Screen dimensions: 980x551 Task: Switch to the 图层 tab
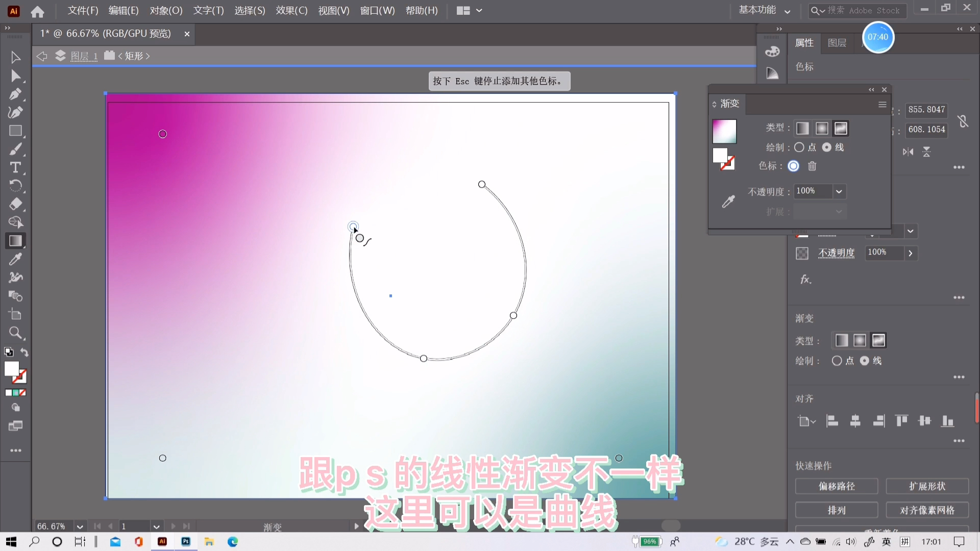[x=836, y=43]
